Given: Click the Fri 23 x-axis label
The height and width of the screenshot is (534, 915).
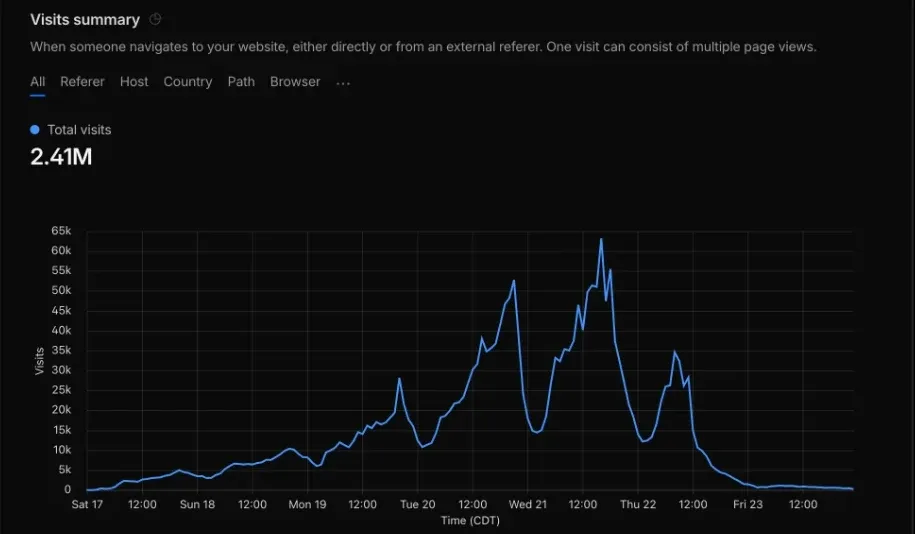Looking at the screenshot, I should pos(748,504).
